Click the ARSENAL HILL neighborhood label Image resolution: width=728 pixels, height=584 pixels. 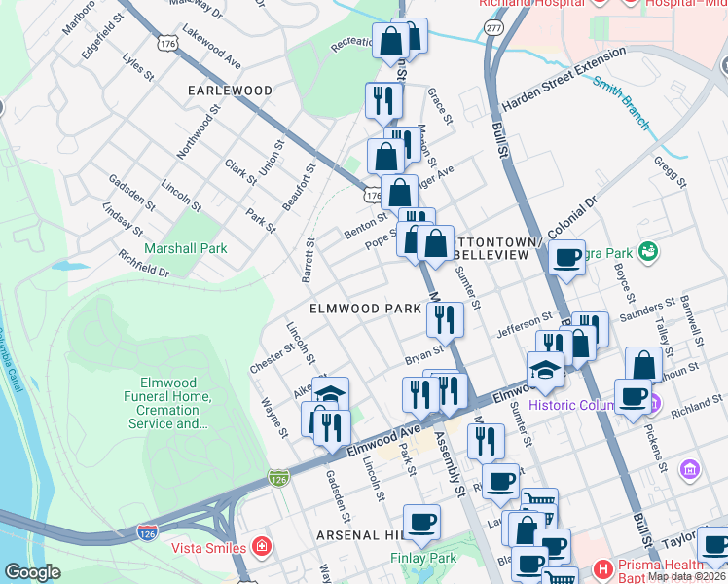[359, 535]
